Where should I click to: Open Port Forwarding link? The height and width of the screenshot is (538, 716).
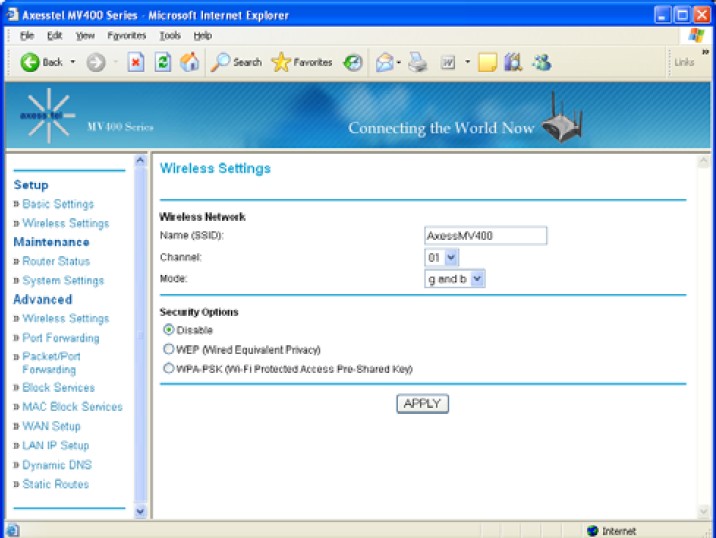point(61,338)
